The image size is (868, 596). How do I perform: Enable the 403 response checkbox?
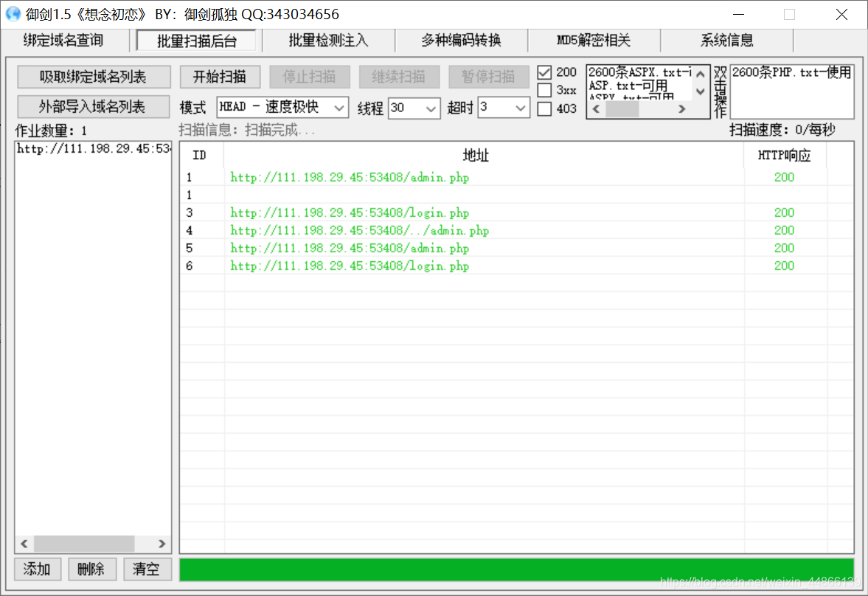pos(545,108)
